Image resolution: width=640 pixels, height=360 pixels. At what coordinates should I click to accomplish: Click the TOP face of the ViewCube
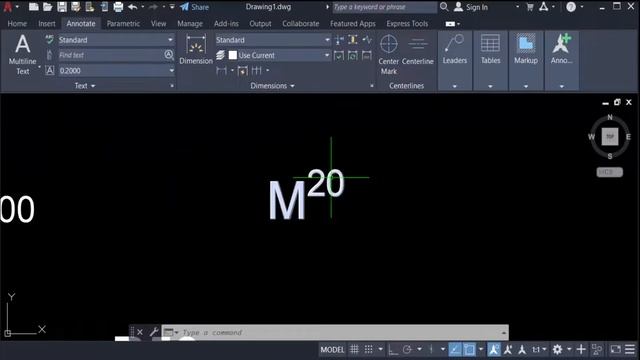(610, 136)
